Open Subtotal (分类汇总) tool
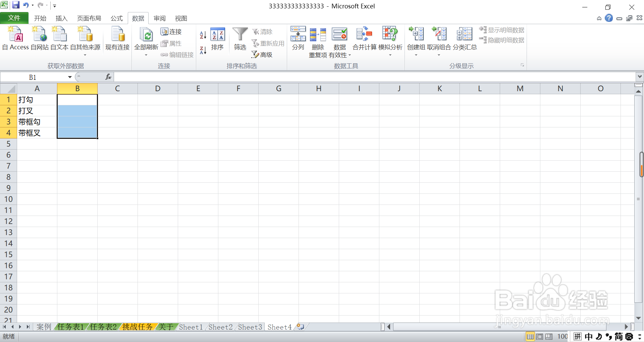Screen dimensions: 644x342 coord(465,39)
